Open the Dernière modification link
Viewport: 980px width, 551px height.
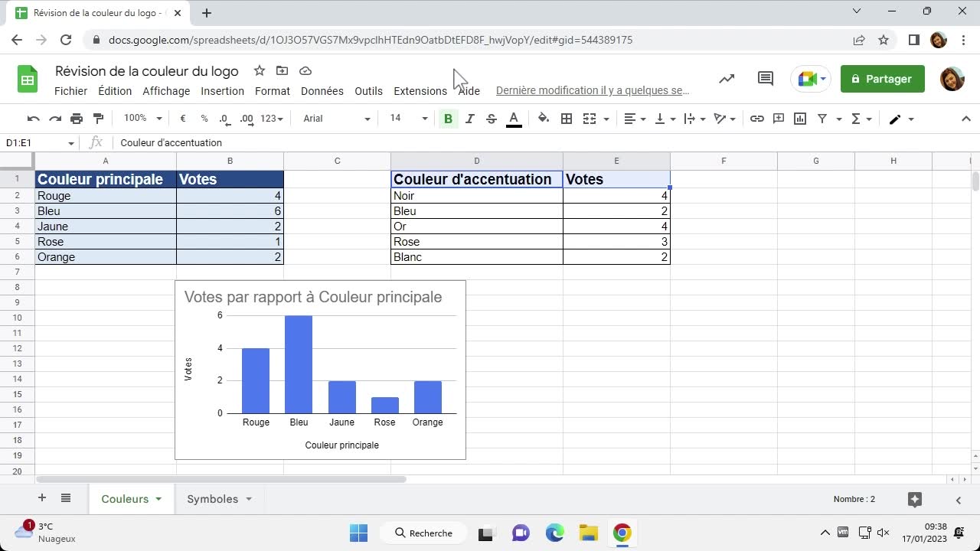coord(593,90)
